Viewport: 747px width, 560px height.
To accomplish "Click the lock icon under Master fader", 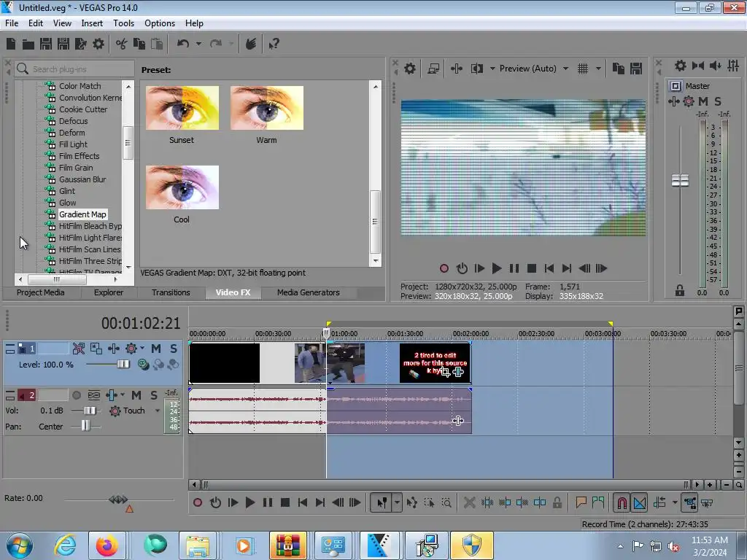I will (x=680, y=290).
